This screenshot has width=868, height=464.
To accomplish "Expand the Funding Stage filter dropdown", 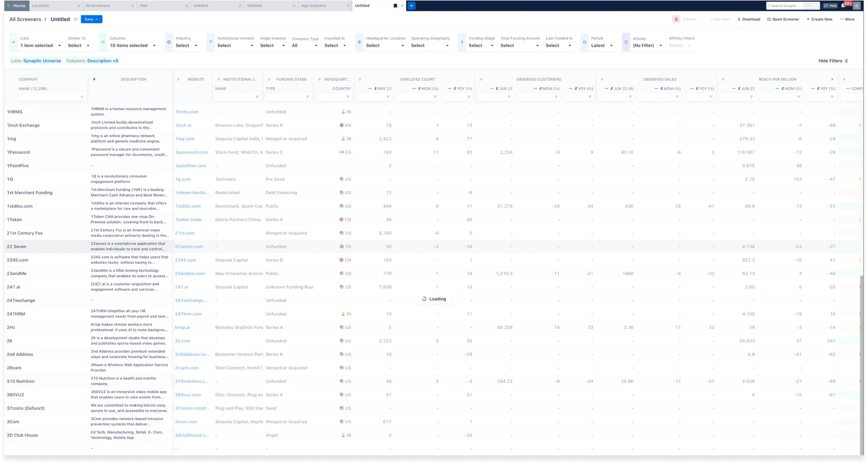I will coord(481,46).
